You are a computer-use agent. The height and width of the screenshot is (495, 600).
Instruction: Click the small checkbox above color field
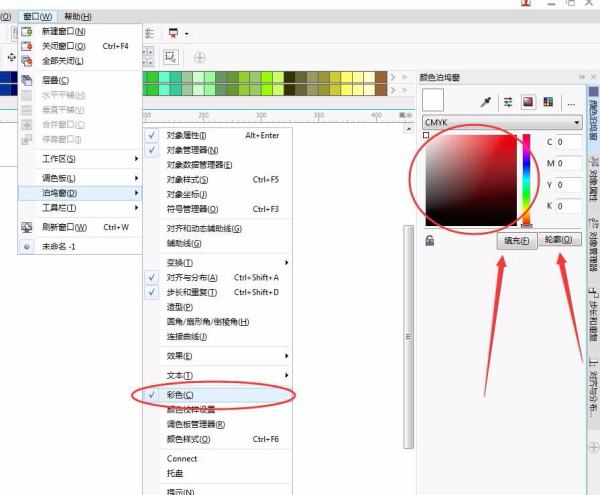click(x=426, y=135)
